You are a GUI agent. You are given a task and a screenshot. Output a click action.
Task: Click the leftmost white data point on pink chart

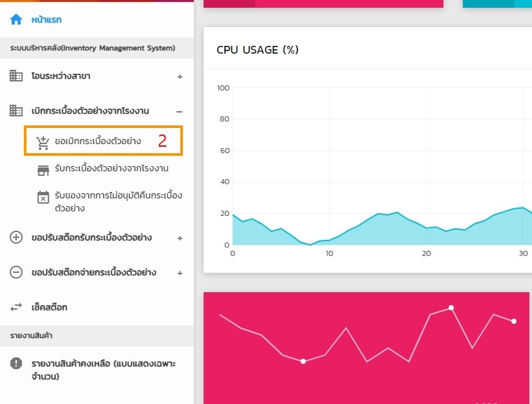303,361
